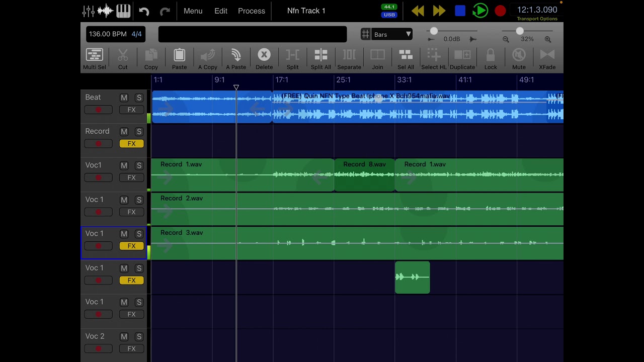Open FX on the Voc1 track
The width and height of the screenshot is (644, 362).
tap(131, 178)
